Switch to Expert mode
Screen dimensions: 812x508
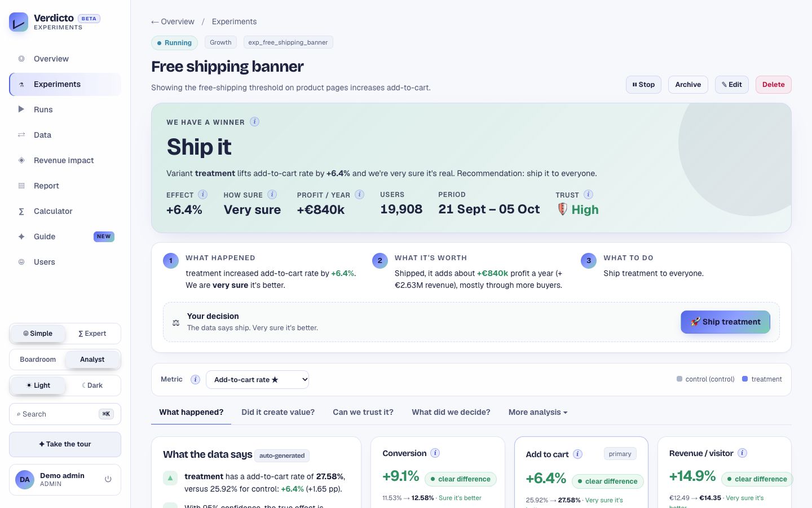click(92, 334)
